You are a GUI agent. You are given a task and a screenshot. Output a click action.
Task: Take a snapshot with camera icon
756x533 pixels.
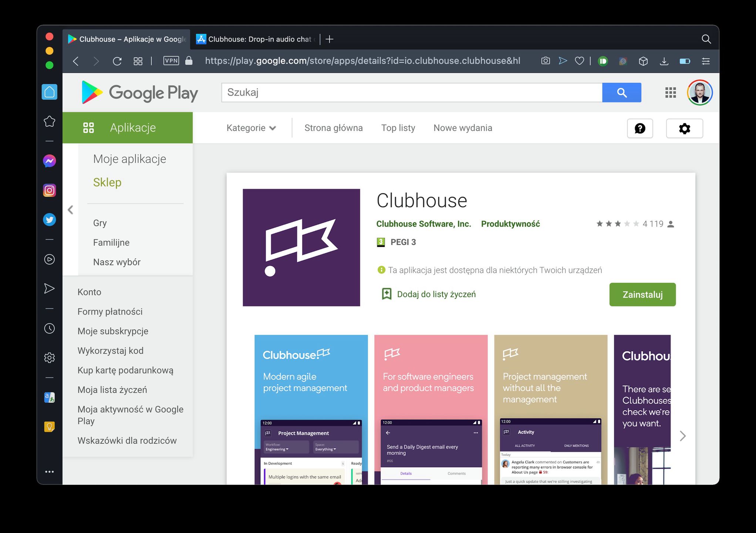pyautogui.click(x=546, y=61)
